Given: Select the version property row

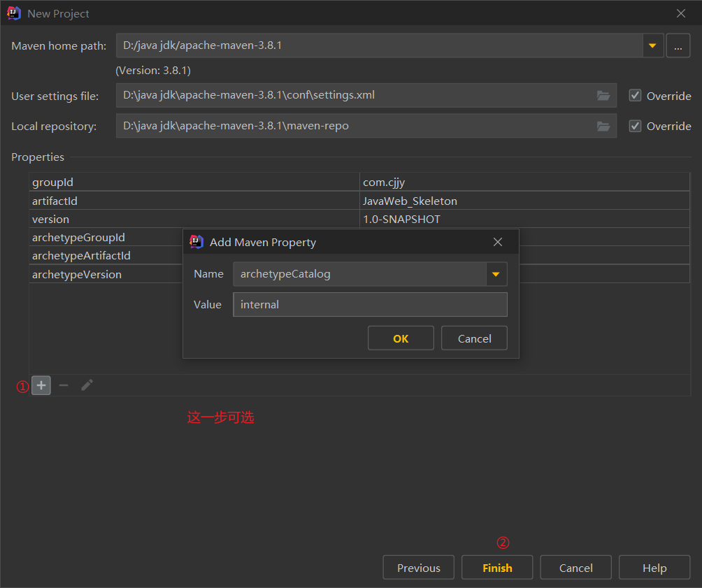Looking at the screenshot, I should [359, 219].
